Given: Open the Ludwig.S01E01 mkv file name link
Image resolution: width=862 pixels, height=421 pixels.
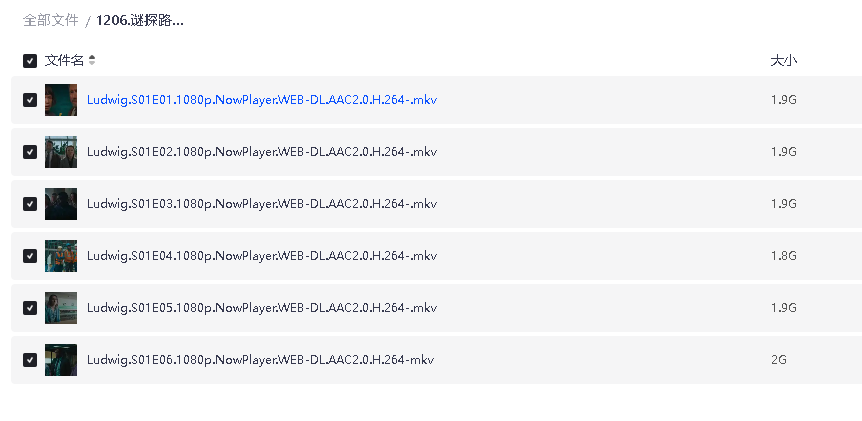Looking at the screenshot, I should click(261, 100).
